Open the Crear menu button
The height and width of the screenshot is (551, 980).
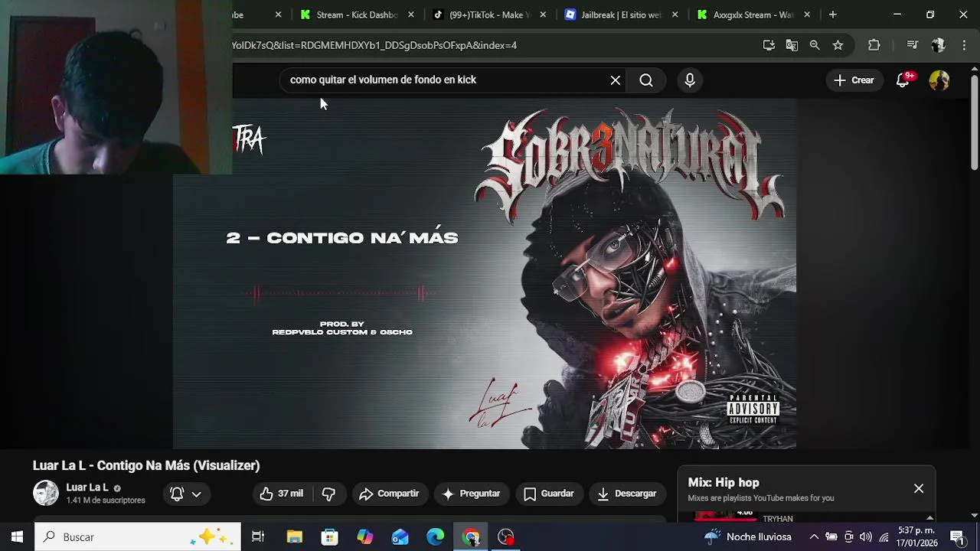854,80
